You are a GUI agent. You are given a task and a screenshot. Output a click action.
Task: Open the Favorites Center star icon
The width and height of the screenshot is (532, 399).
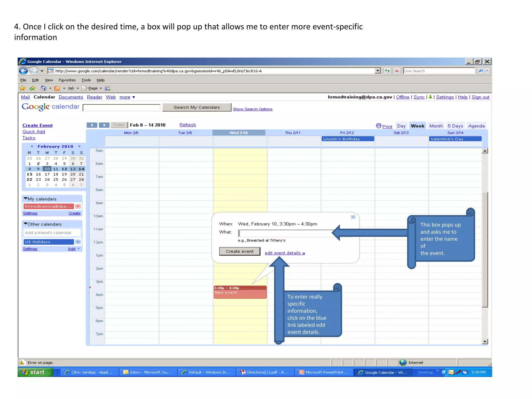pyautogui.click(x=23, y=88)
